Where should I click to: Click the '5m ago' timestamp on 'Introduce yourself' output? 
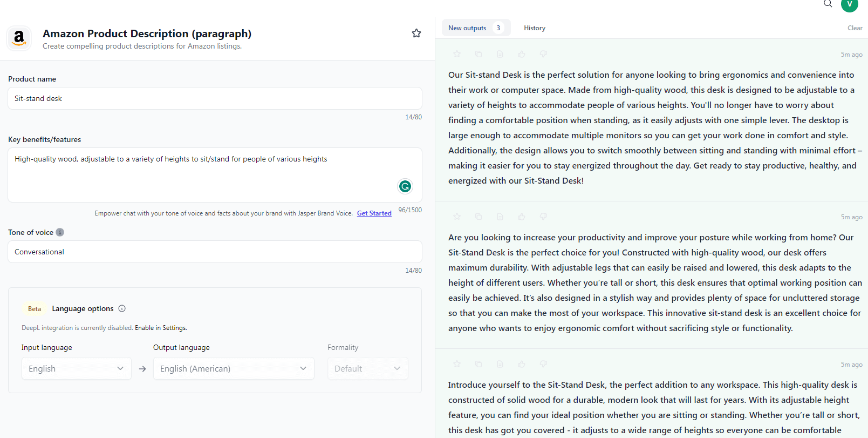coord(851,365)
